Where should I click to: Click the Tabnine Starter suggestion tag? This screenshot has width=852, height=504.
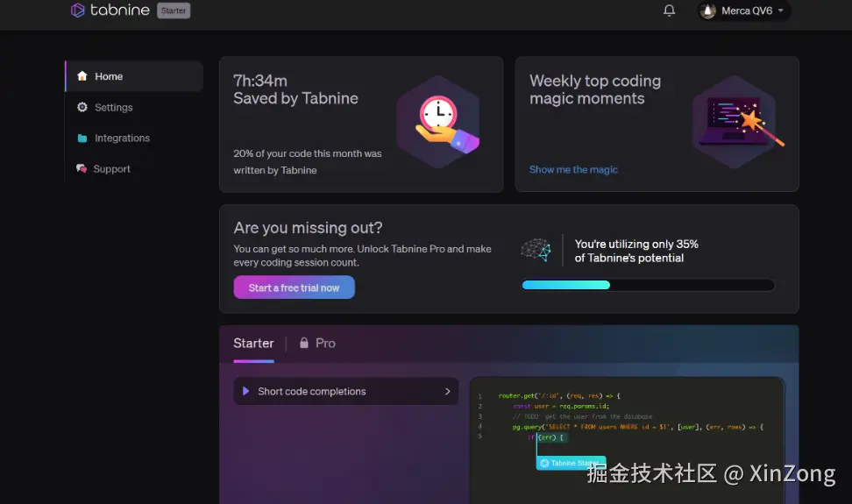pos(571,463)
